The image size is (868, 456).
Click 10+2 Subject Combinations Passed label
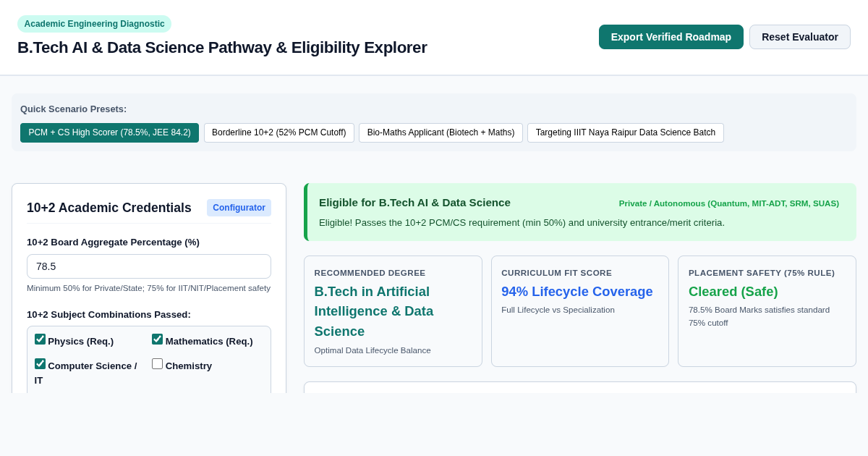pos(109,315)
